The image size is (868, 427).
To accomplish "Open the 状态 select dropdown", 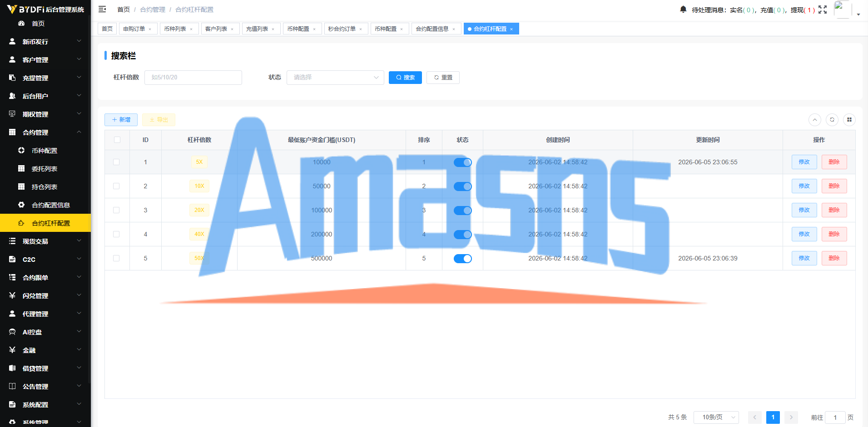I will click(x=335, y=78).
